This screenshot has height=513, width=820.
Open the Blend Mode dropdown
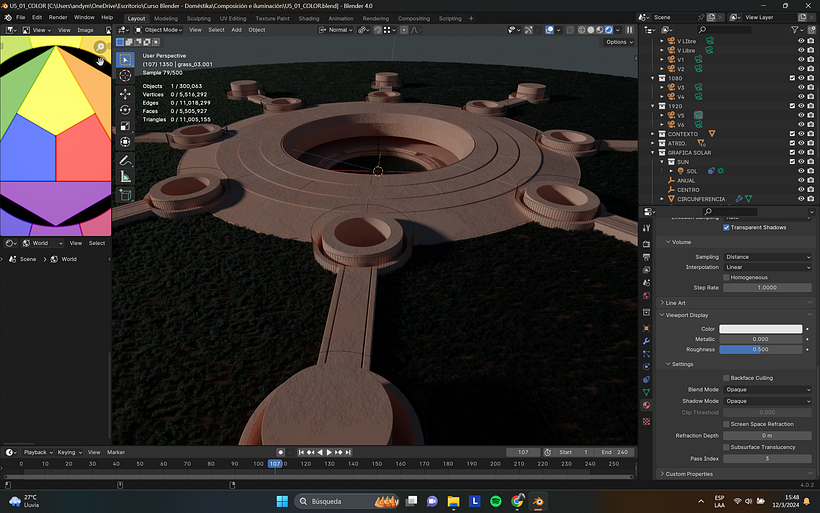[767, 390]
